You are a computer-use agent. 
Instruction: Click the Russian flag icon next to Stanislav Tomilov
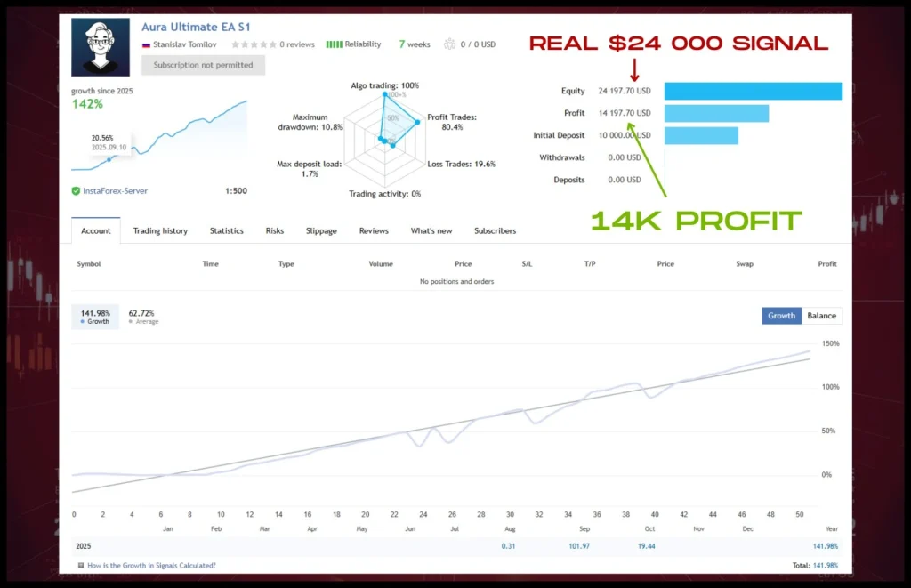click(147, 44)
